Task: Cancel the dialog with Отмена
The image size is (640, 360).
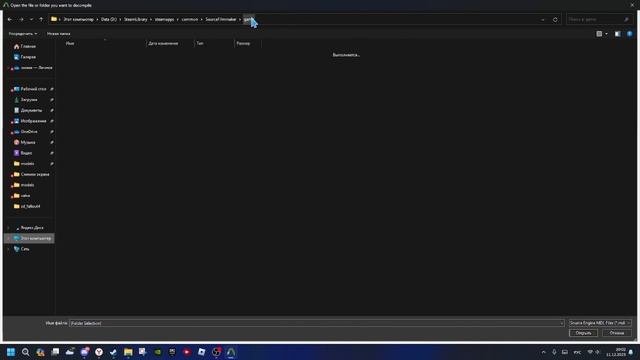Action: coord(617,333)
